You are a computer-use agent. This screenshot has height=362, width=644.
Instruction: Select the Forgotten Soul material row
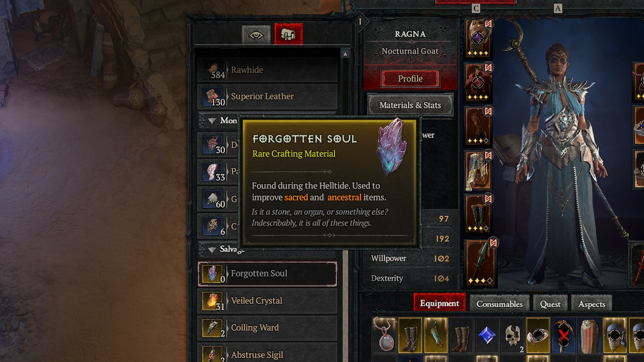pyautogui.click(x=267, y=274)
